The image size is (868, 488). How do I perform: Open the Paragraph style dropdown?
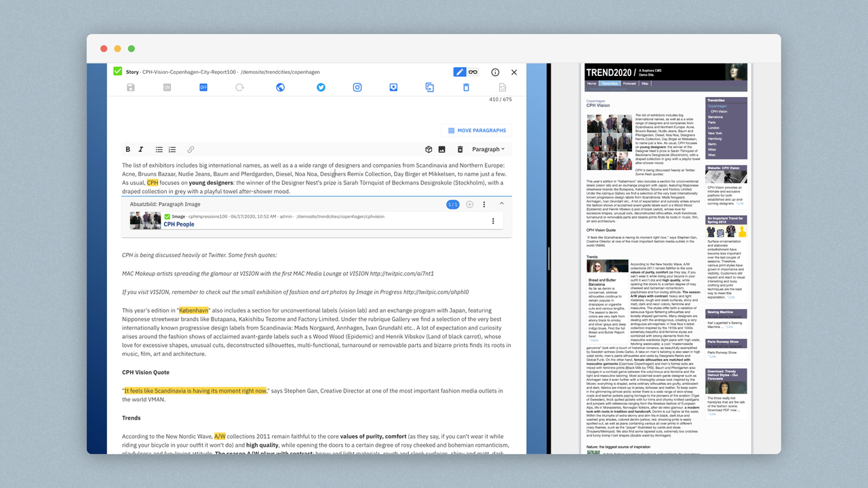(488, 149)
